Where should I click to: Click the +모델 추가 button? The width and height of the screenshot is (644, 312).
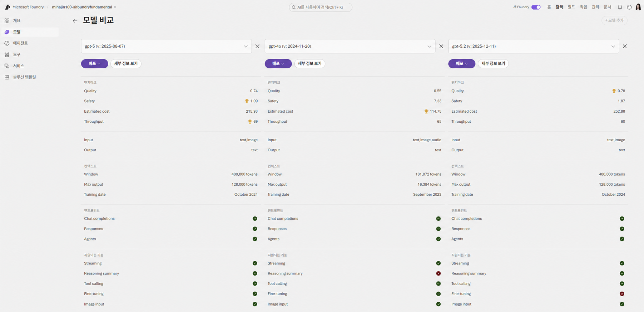tap(614, 20)
